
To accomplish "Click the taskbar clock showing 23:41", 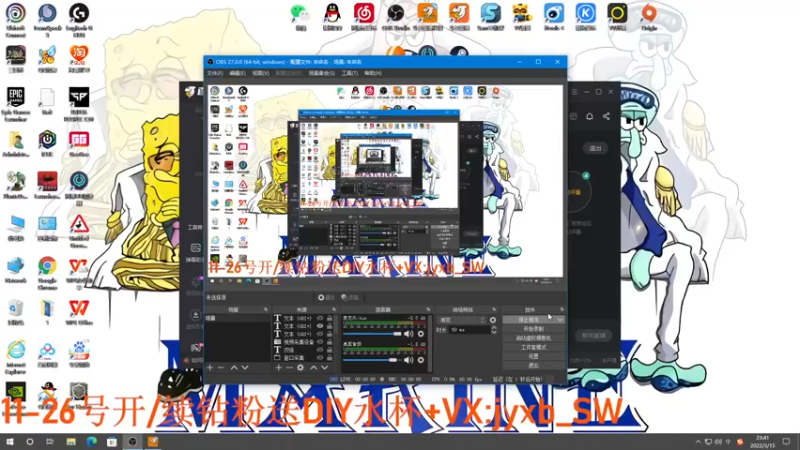I will click(x=763, y=441).
